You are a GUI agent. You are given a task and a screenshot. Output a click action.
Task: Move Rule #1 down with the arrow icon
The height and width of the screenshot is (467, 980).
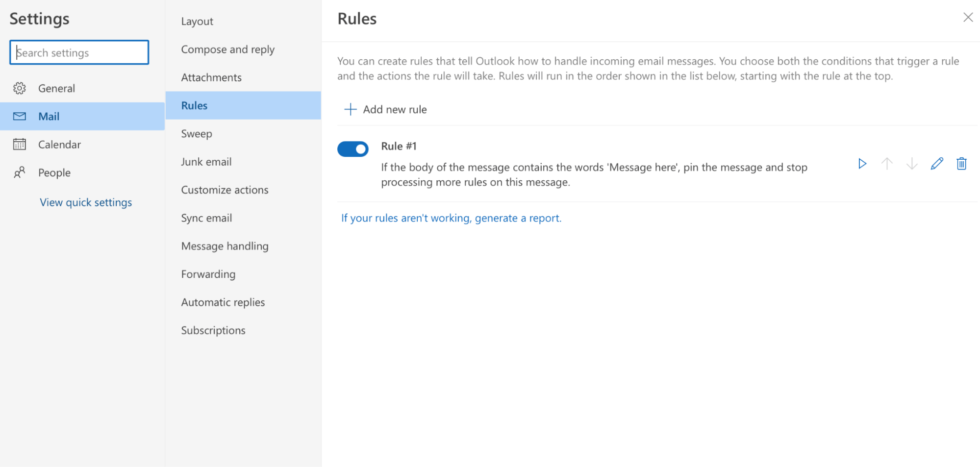(x=912, y=164)
